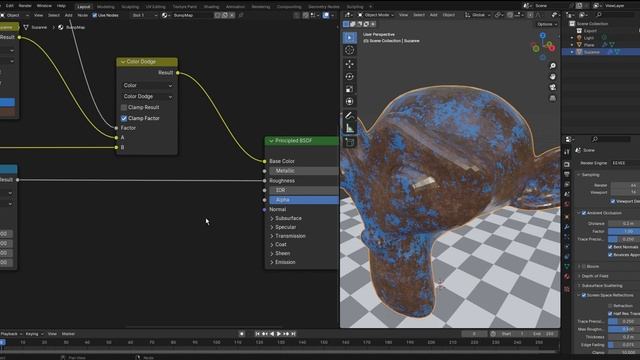
Task: Open the Object Mode dropdown in viewport
Action: [x=376, y=15]
